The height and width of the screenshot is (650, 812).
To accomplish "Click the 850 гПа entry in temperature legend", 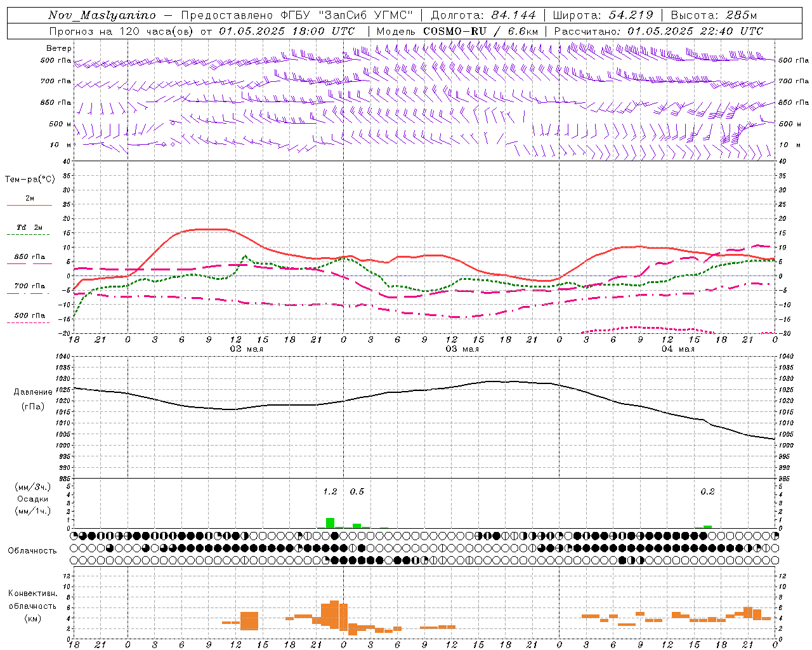I will (x=30, y=257).
